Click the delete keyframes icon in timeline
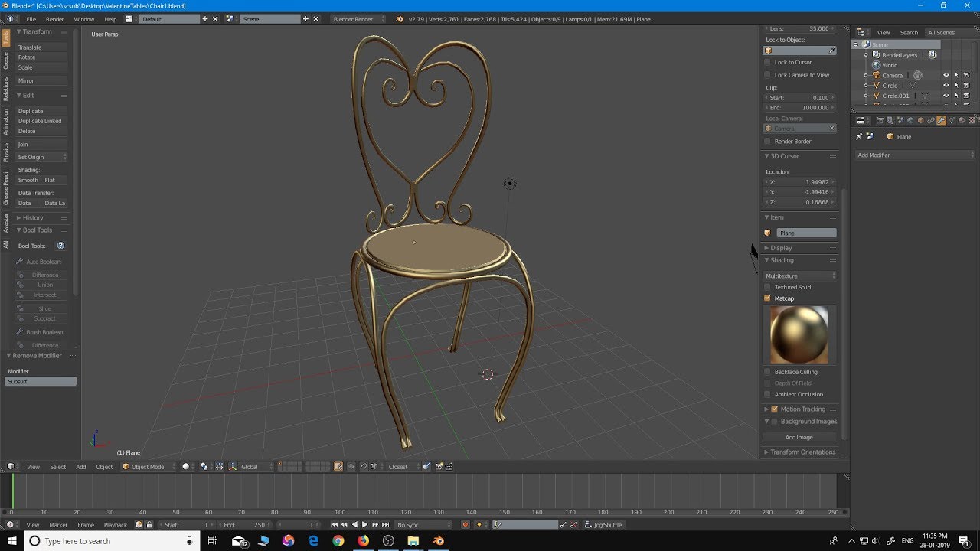Viewport: 980px width, 551px height. click(x=573, y=525)
